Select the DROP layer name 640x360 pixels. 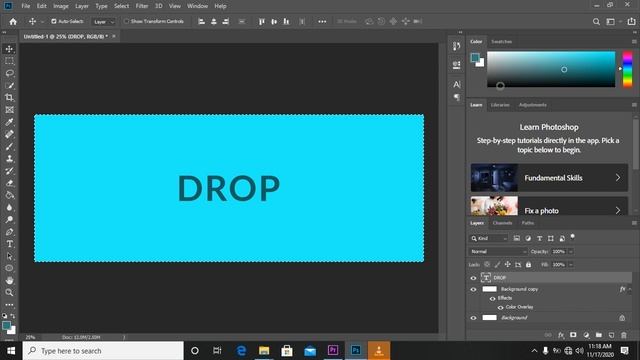tap(500, 278)
